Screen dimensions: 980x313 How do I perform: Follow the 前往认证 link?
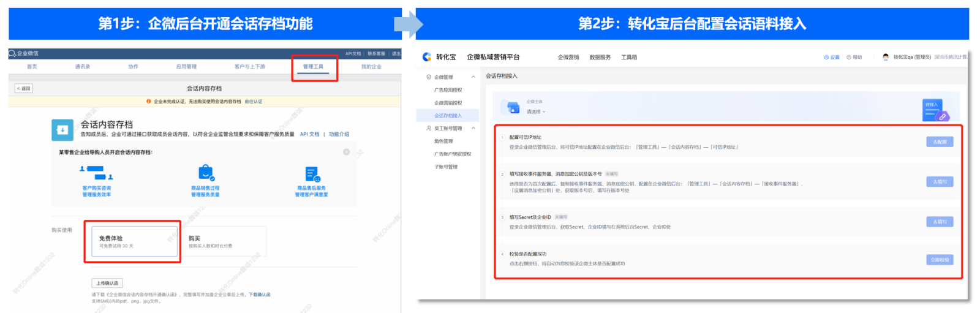(x=254, y=102)
